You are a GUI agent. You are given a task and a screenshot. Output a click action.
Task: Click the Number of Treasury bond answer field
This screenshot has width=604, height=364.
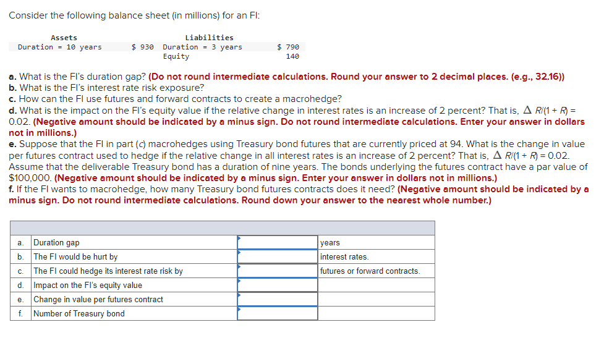point(277,313)
